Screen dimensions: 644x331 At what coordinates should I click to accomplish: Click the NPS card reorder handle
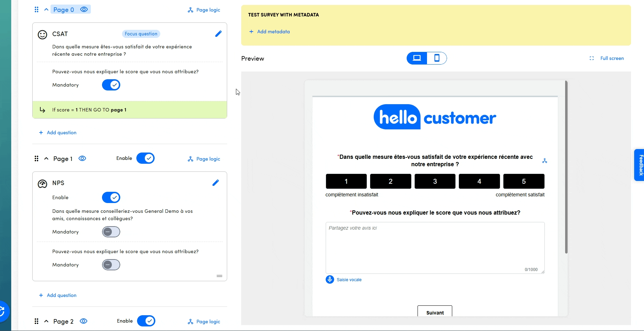[219, 276]
